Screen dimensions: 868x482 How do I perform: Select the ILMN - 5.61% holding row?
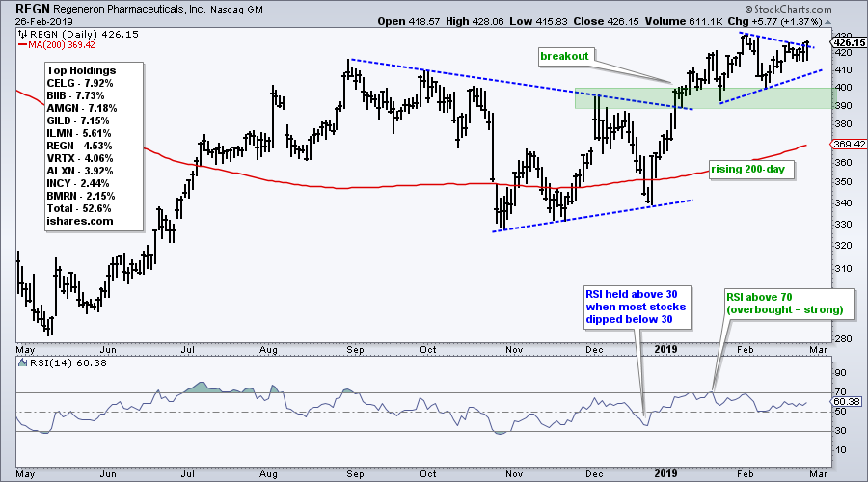point(79,133)
